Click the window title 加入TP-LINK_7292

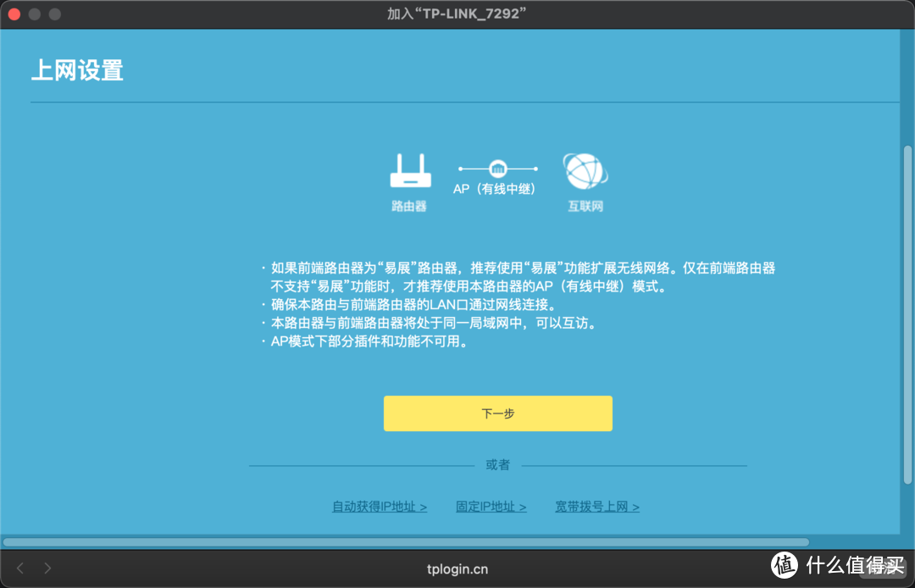click(x=457, y=14)
